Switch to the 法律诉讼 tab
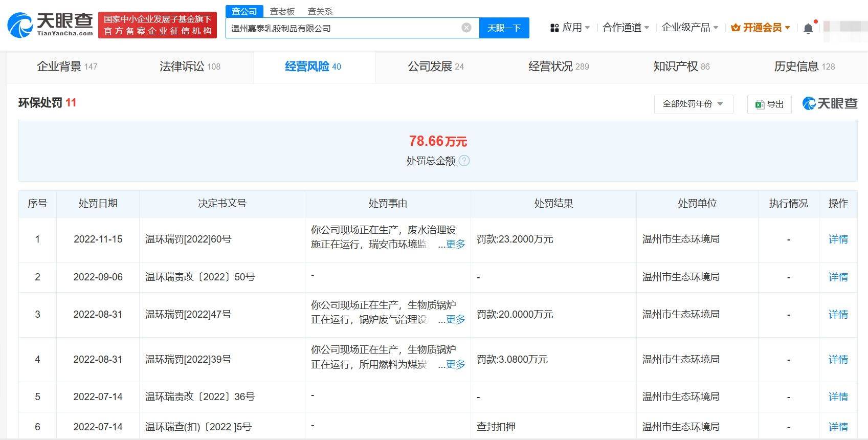Viewport: 868px width, 440px height. coord(190,67)
